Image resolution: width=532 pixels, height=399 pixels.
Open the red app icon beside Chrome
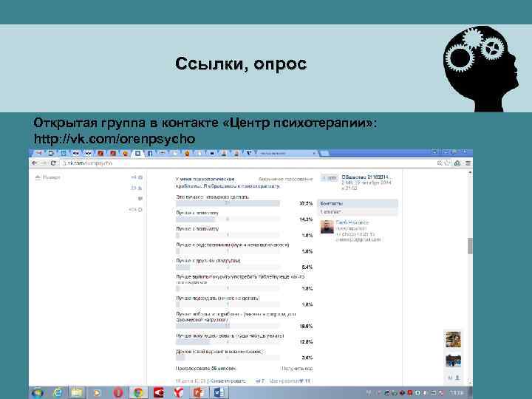(x=158, y=392)
